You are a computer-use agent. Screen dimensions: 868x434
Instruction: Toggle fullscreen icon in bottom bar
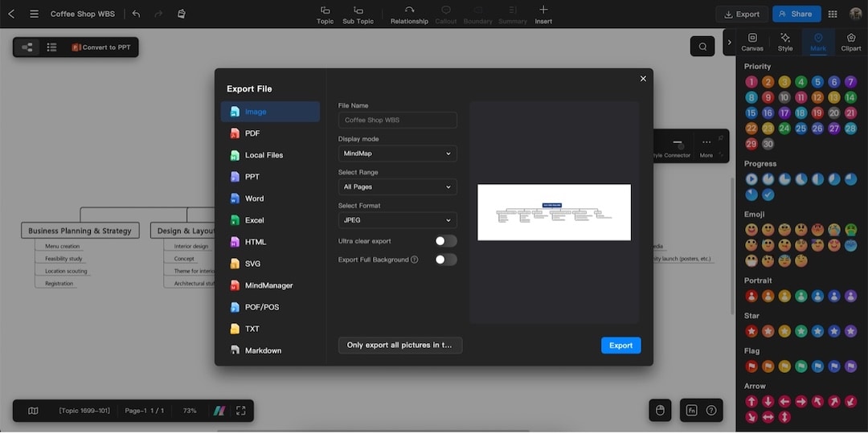coord(241,411)
